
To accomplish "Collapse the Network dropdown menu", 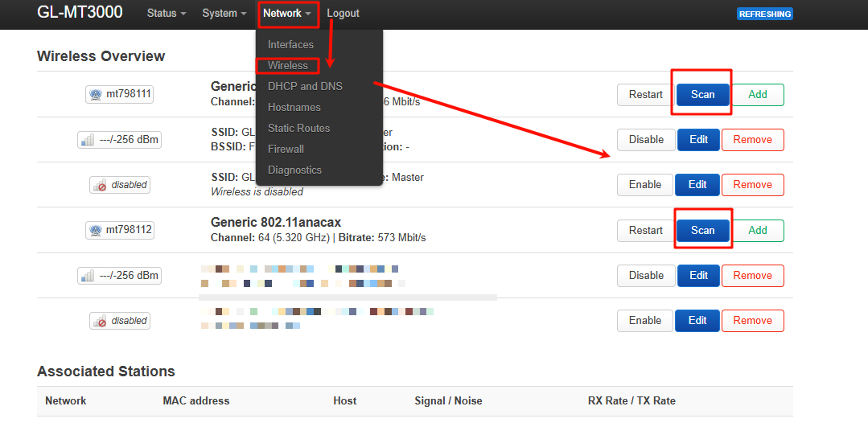I will 287,14.
